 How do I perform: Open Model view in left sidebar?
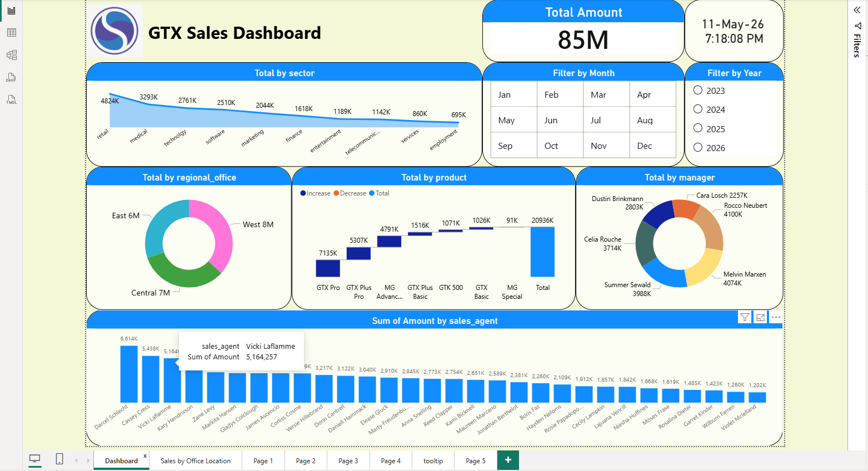pyautogui.click(x=11, y=55)
